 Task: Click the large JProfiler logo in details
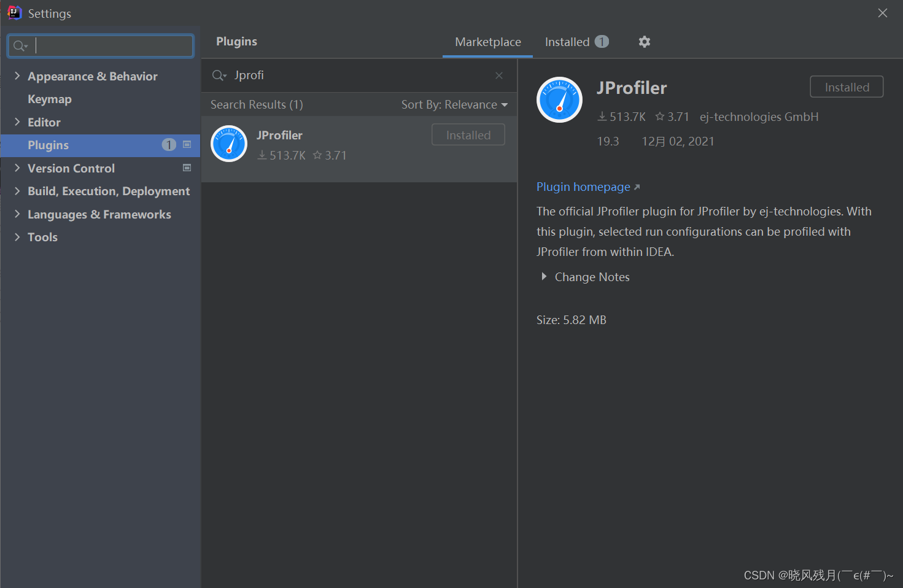pos(559,99)
